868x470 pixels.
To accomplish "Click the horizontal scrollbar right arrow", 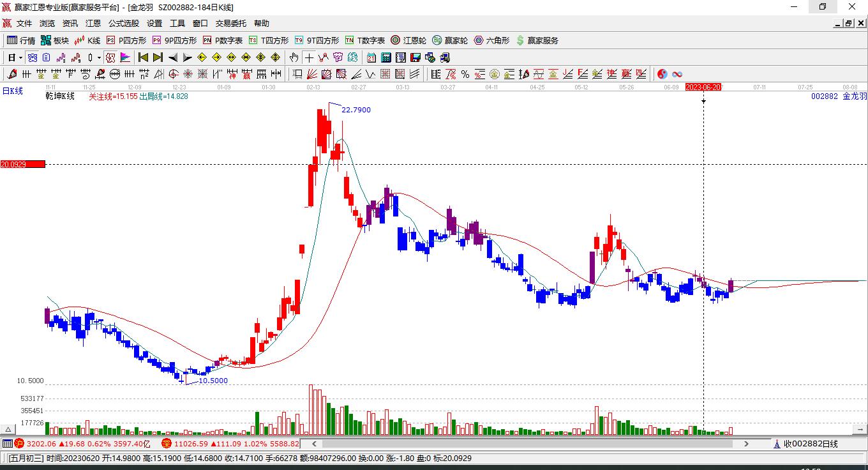I will click(x=747, y=444).
